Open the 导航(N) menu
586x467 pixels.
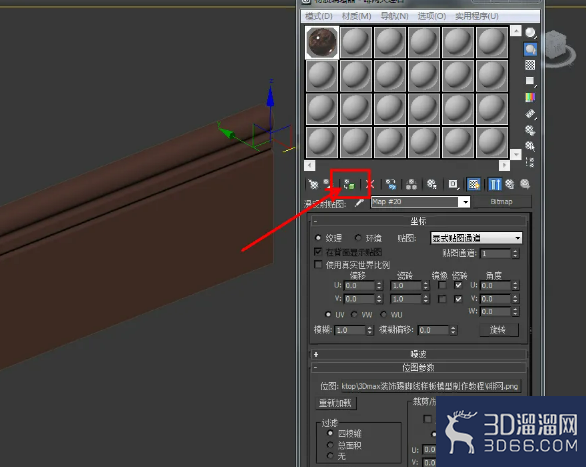[394, 16]
